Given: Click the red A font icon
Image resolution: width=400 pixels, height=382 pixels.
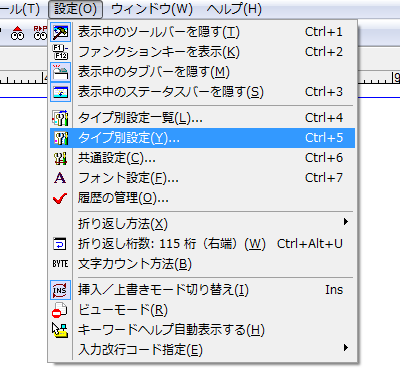Looking at the screenshot, I should tap(60, 178).
